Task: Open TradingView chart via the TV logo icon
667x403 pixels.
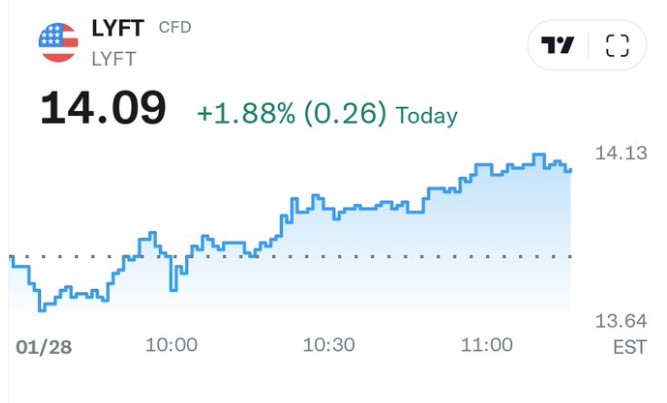Action: click(x=558, y=46)
